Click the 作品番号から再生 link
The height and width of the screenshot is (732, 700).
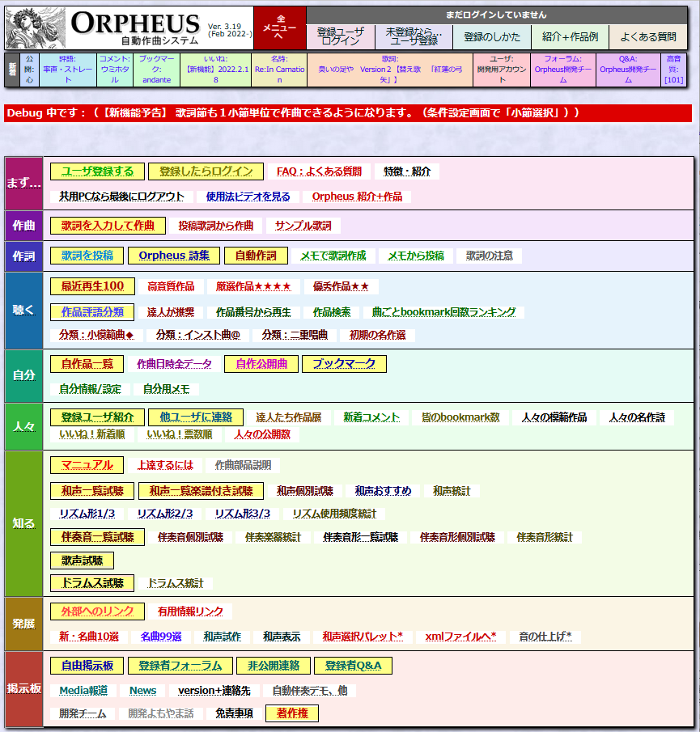[x=253, y=312]
